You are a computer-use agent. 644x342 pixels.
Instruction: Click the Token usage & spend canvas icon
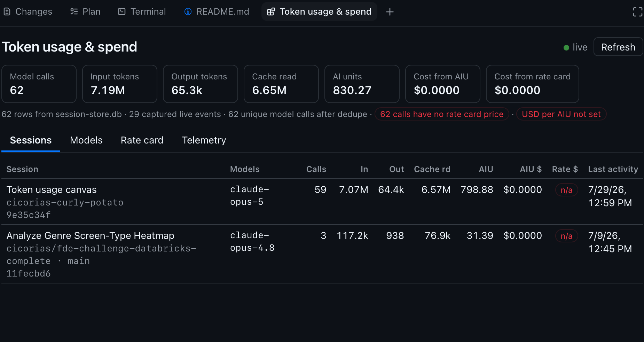pos(271,12)
